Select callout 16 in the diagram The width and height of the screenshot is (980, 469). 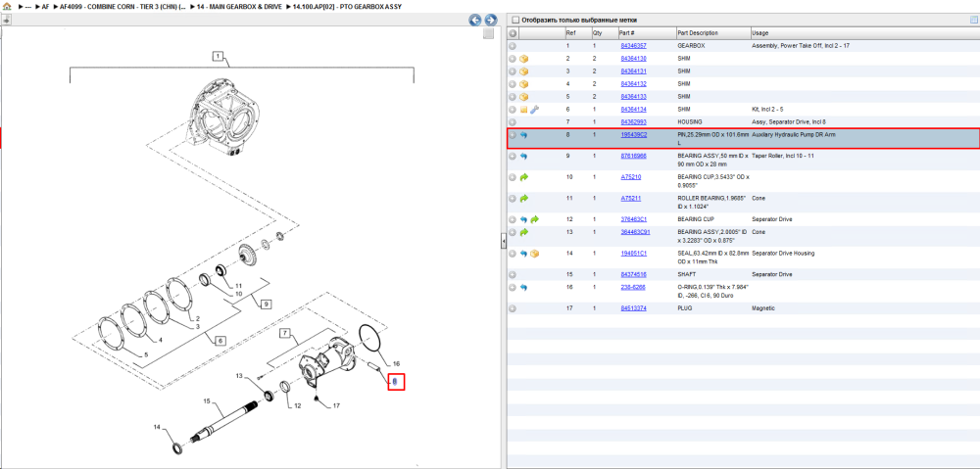click(396, 364)
